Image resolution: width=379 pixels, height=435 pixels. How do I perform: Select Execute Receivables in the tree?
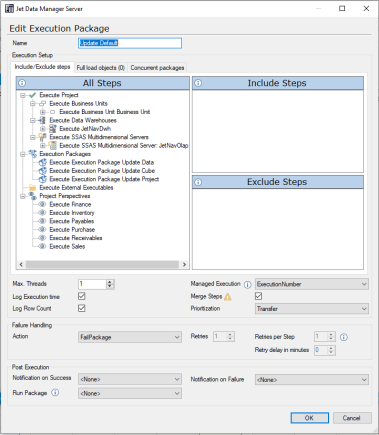click(76, 238)
